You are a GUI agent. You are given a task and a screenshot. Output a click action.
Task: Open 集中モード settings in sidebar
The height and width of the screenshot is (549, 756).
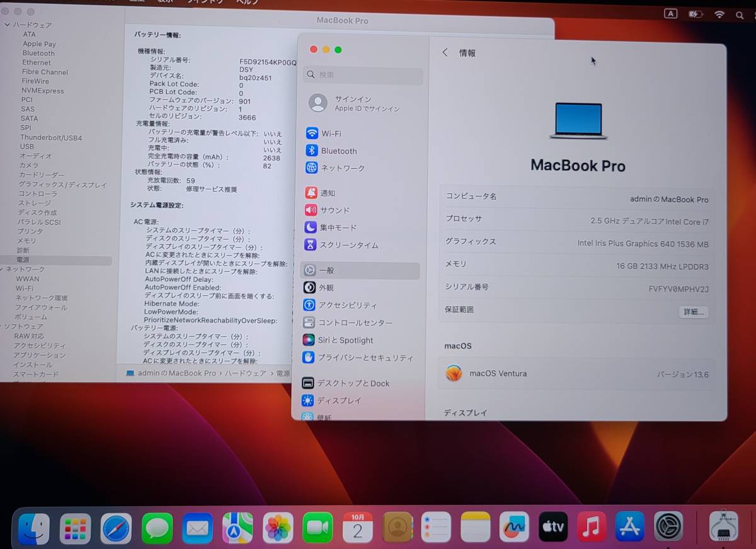pos(331,228)
